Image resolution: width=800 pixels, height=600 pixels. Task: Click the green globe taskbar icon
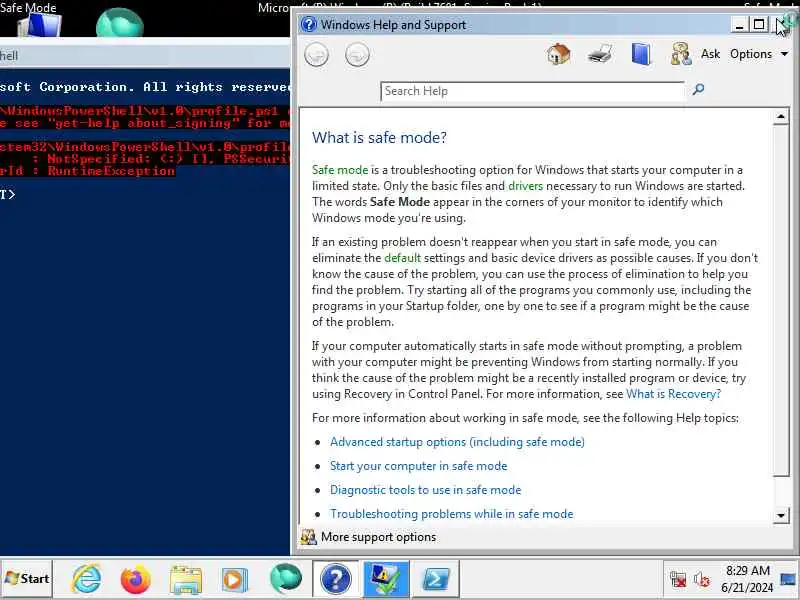click(x=285, y=579)
